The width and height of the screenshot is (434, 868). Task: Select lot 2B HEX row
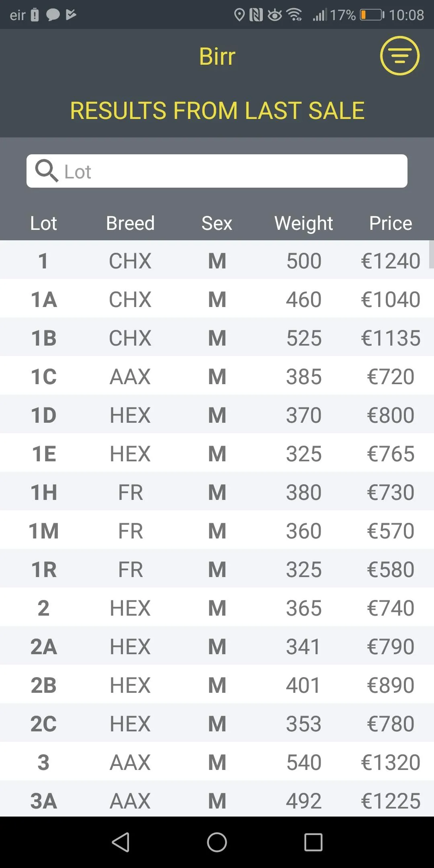point(217,685)
